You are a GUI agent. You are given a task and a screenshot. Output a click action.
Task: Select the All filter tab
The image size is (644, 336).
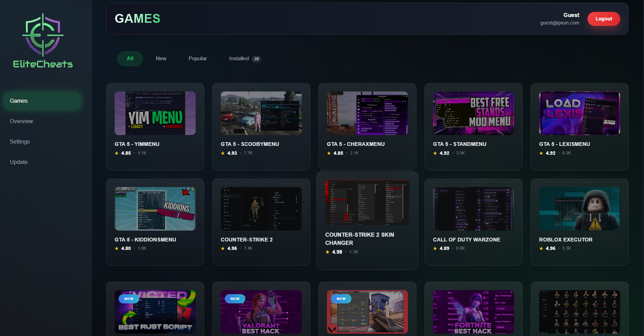(130, 58)
